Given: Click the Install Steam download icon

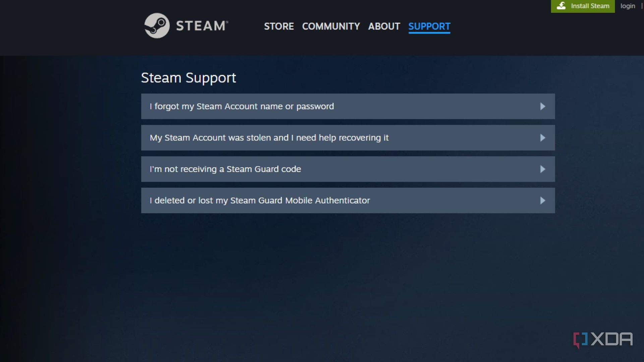Looking at the screenshot, I should [561, 6].
